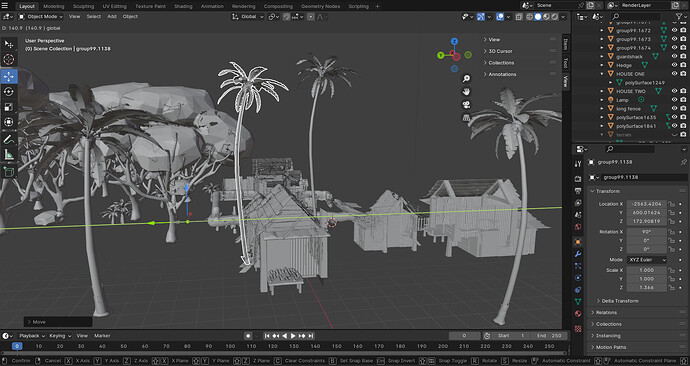690x366 pixels.
Task: Open the Move operator panel
Action: (58, 322)
